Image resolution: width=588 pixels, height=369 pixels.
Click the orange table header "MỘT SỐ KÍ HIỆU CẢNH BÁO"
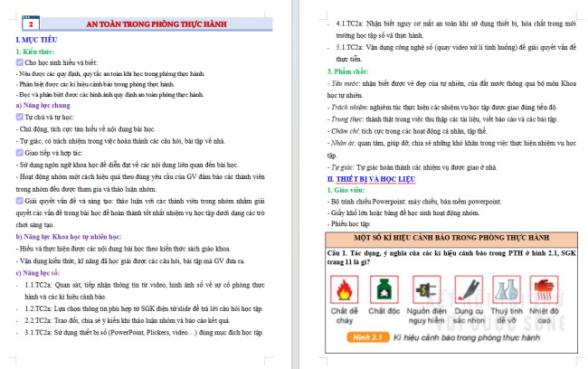451,238
